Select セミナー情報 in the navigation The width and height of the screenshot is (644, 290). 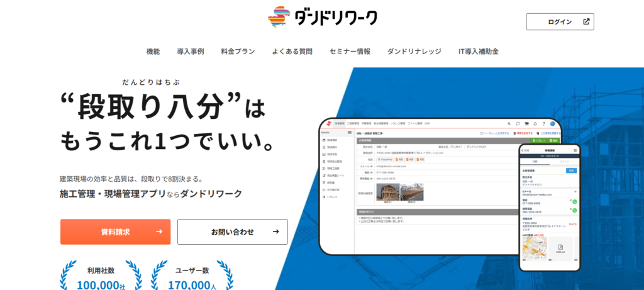click(x=350, y=52)
